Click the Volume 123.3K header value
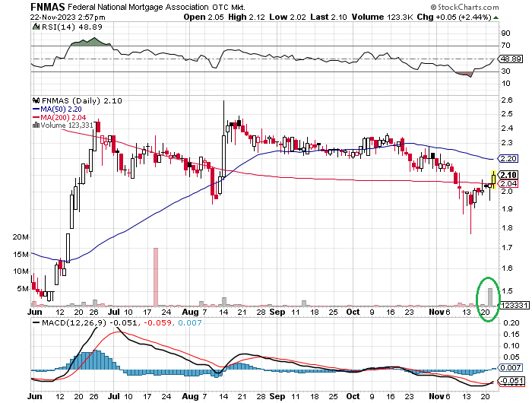The height and width of the screenshot is (403, 532). (382, 17)
